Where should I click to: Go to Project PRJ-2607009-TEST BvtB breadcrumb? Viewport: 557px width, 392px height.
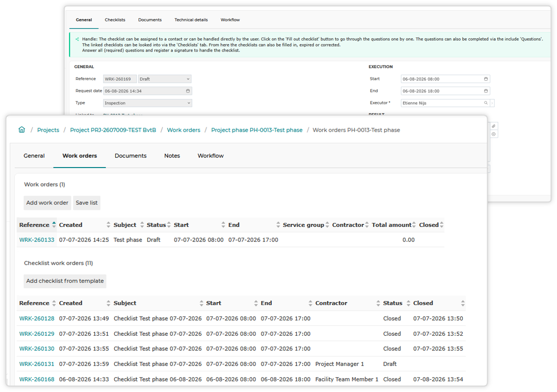[x=113, y=130]
